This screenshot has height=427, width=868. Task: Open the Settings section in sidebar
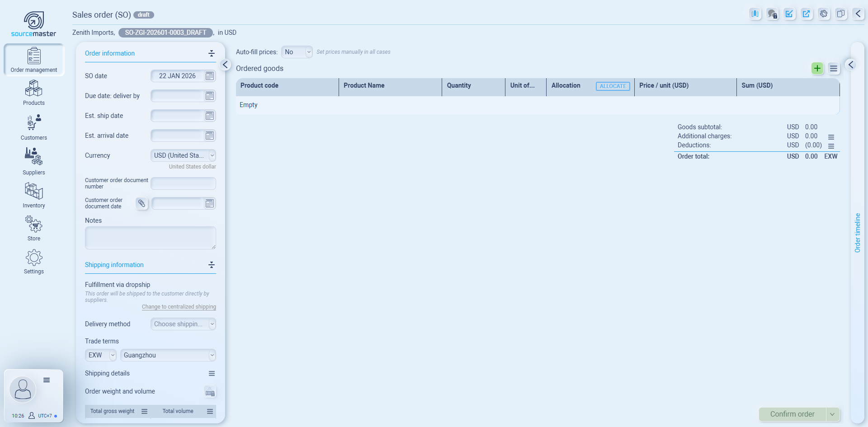pyautogui.click(x=34, y=262)
